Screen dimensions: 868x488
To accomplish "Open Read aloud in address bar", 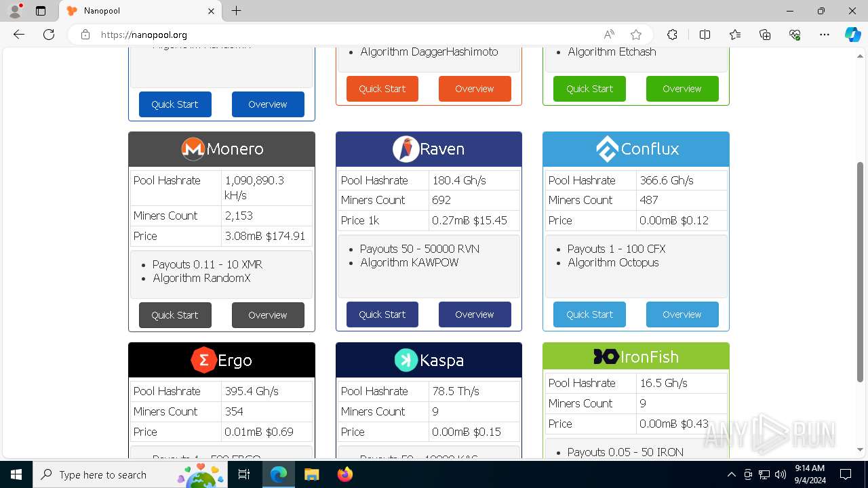I will tap(609, 35).
